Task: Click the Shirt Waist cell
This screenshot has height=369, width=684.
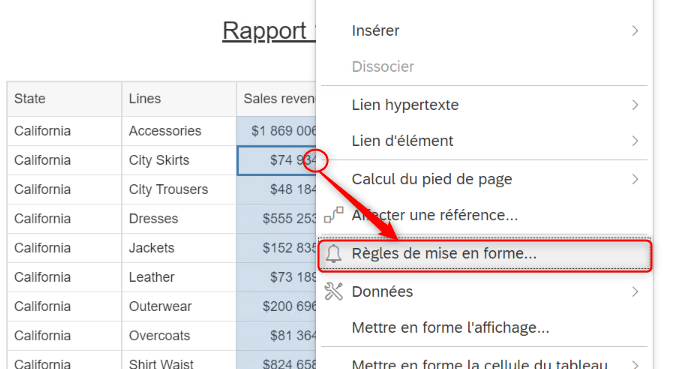Action: coord(179,361)
